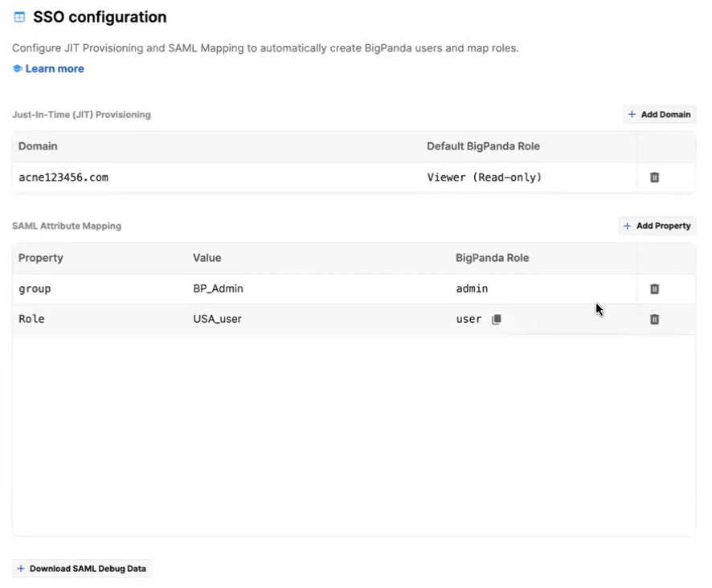Click the admin BigPanda role cell
Image resolution: width=712 pixels, height=588 pixels.
click(x=472, y=288)
